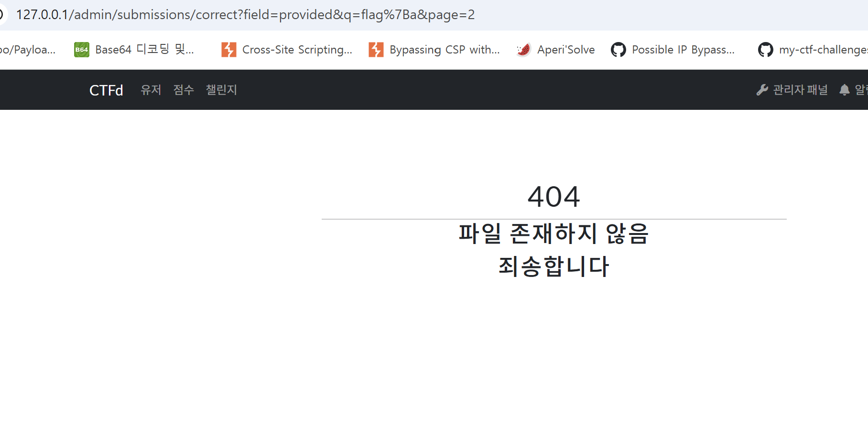Open the 챌린지 menu item
This screenshot has height=425, width=868.
[221, 90]
